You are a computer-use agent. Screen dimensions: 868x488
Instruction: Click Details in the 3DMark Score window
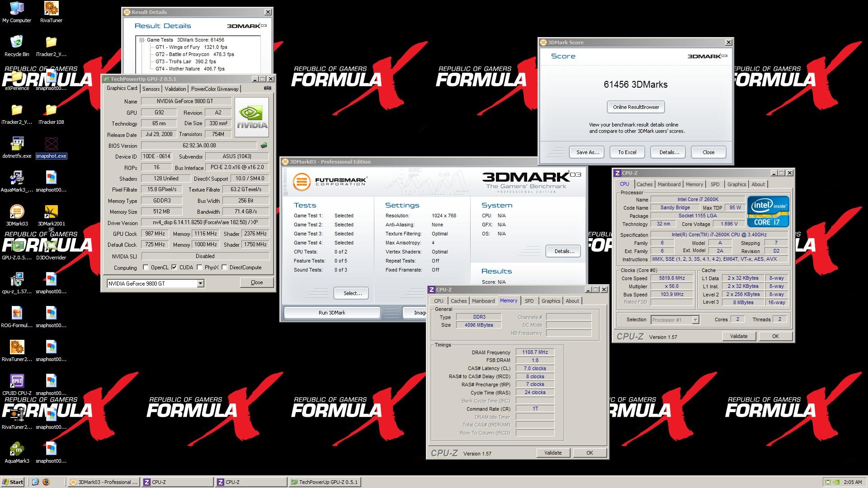pos(669,152)
